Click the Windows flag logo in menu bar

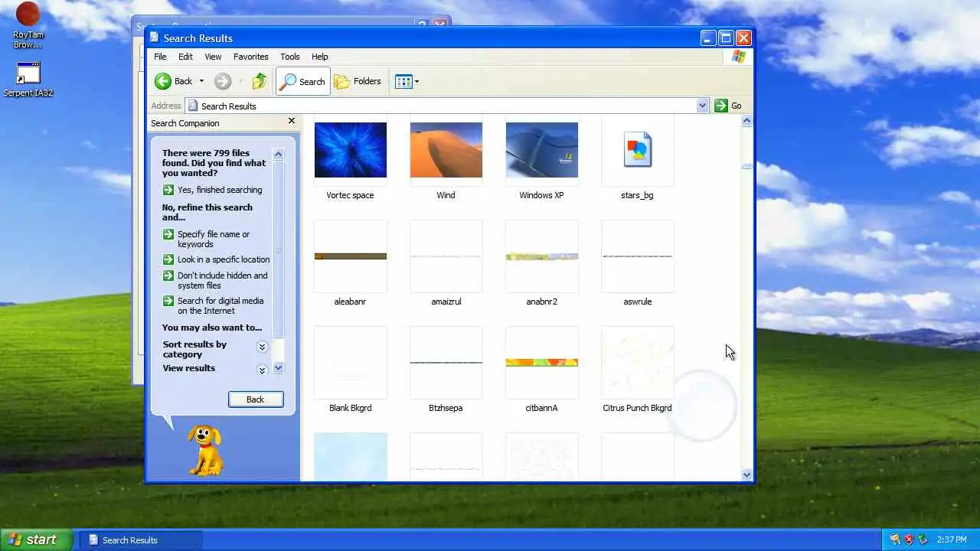point(738,57)
